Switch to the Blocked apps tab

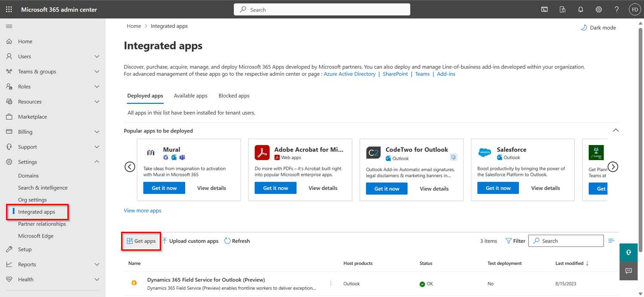click(x=234, y=96)
